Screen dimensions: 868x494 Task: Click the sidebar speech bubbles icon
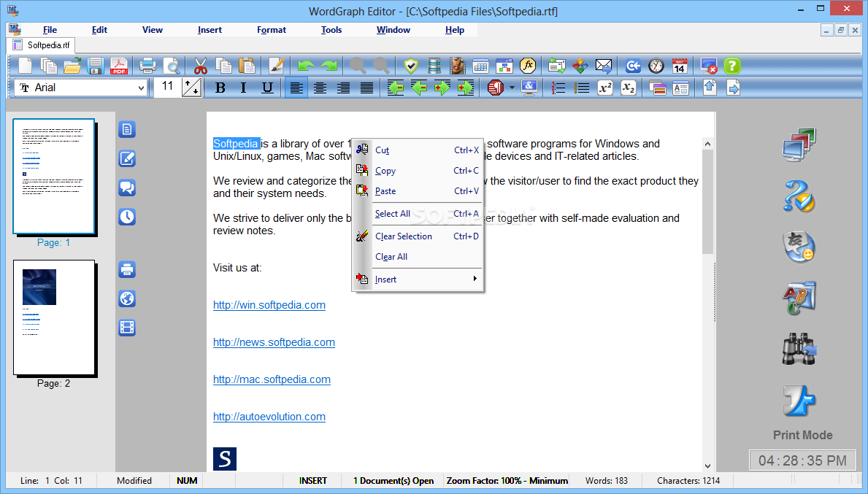[x=127, y=188]
